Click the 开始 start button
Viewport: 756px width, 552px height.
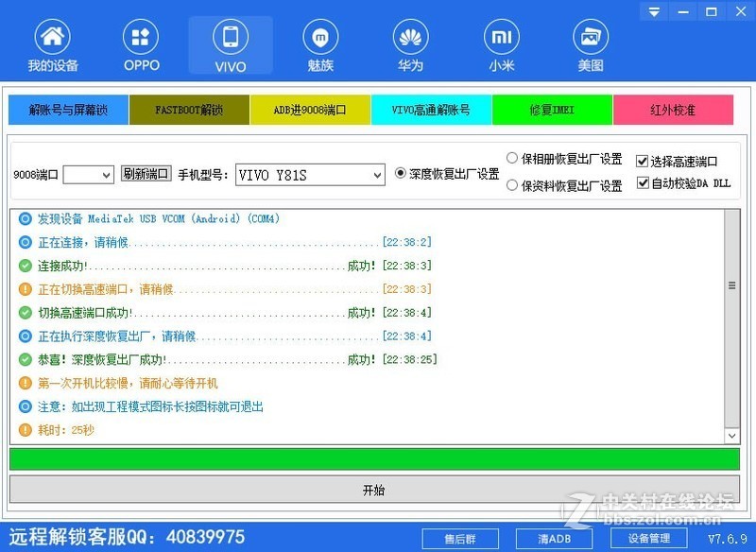pos(376,490)
